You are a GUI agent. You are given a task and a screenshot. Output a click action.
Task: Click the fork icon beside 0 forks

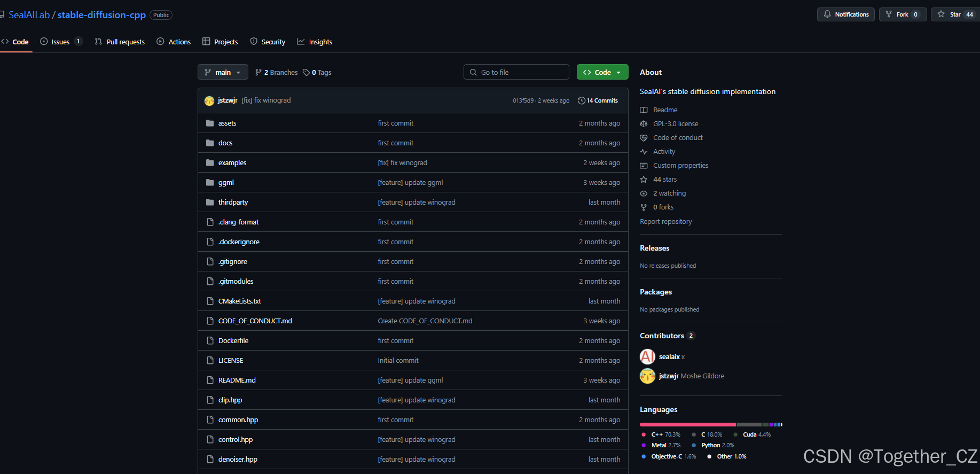644,207
